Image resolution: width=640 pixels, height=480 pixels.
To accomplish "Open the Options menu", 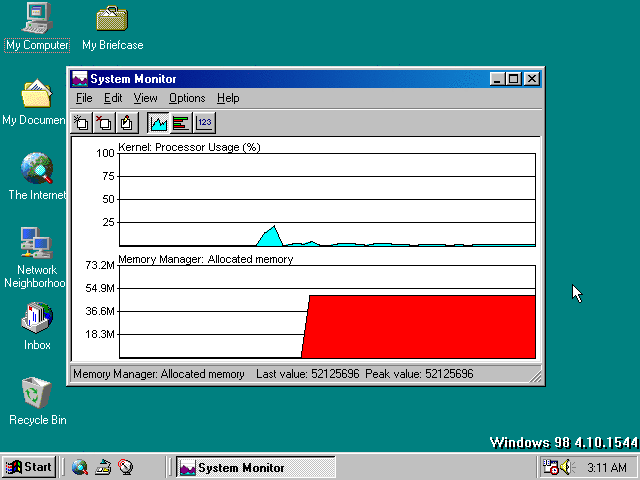I will (187, 98).
